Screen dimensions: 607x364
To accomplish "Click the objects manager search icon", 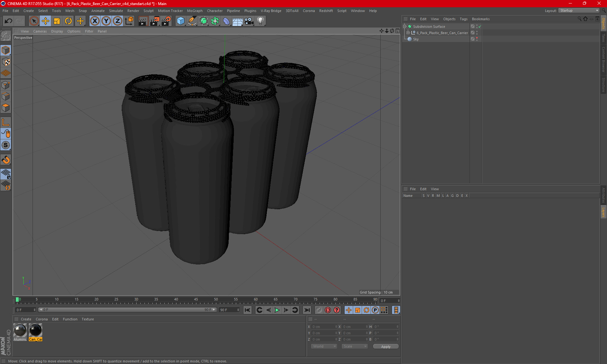I will pos(579,19).
